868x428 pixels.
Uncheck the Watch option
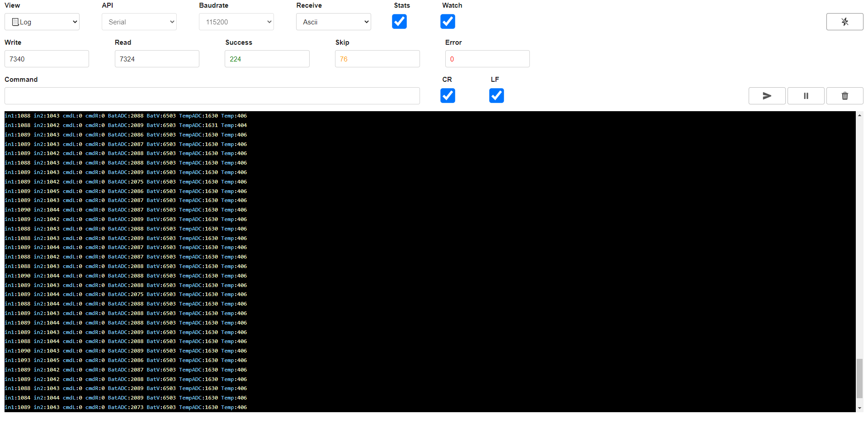(x=448, y=21)
